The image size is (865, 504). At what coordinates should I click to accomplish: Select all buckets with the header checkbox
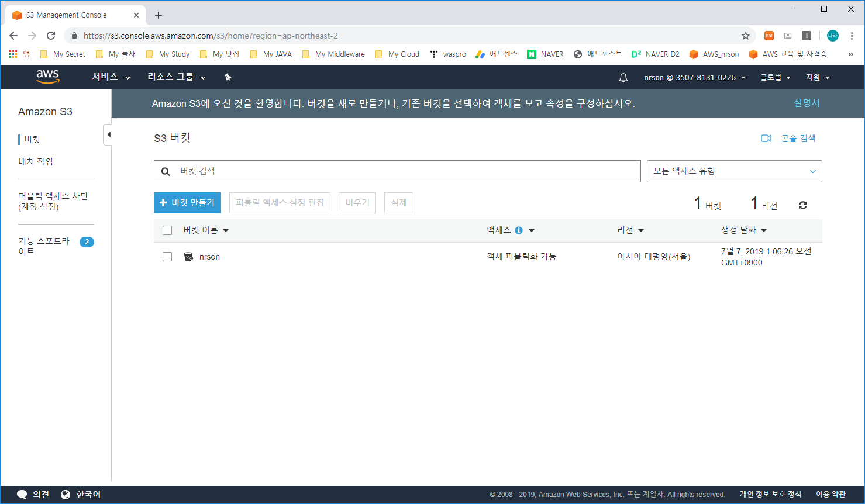[x=167, y=230]
